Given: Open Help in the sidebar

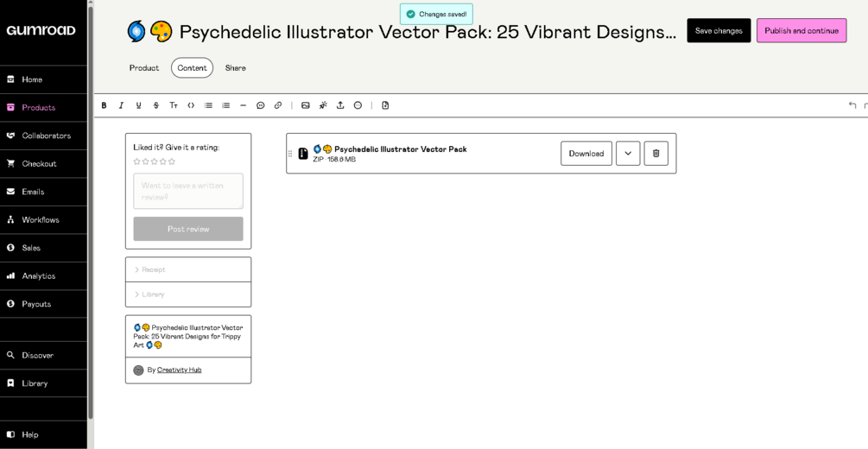Looking at the screenshot, I should coord(43,434).
